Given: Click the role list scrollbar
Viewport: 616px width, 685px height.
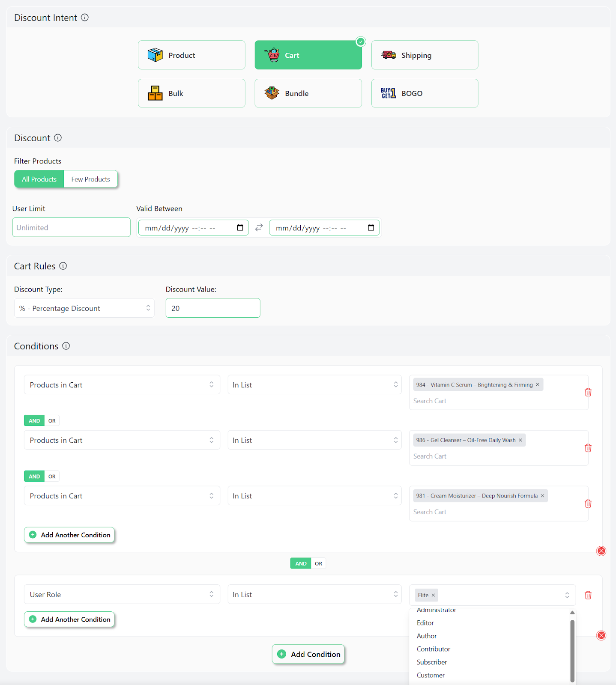Looking at the screenshot, I should click(572, 651).
